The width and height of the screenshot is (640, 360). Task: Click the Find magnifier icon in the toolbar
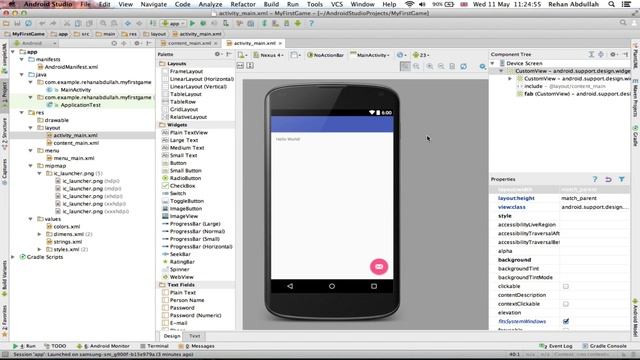click(x=103, y=23)
